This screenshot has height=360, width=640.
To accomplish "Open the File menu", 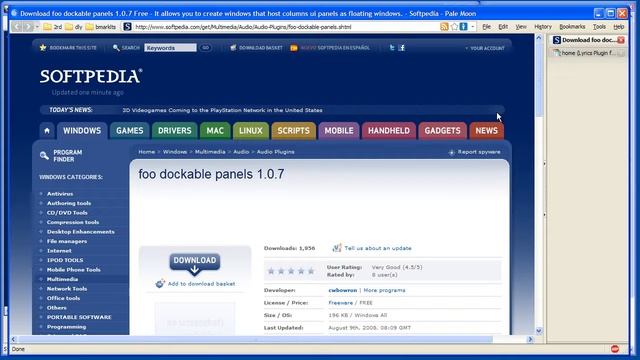I will click(487, 27).
